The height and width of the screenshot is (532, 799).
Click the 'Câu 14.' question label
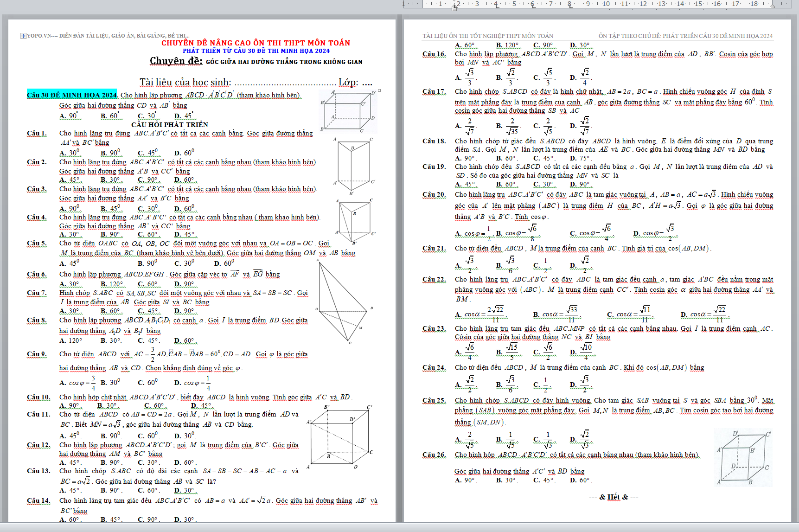pos(38,501)
